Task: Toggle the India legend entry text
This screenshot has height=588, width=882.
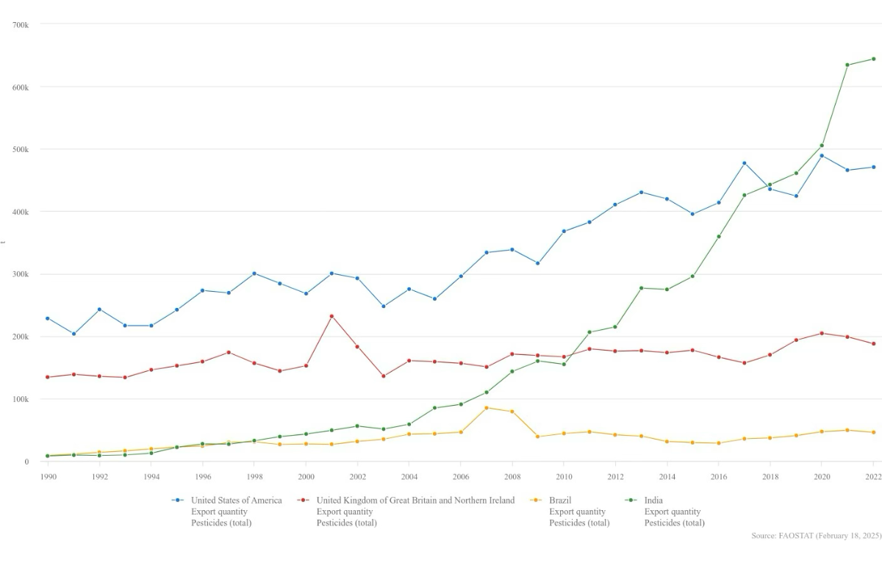Action: coord(653,501)
